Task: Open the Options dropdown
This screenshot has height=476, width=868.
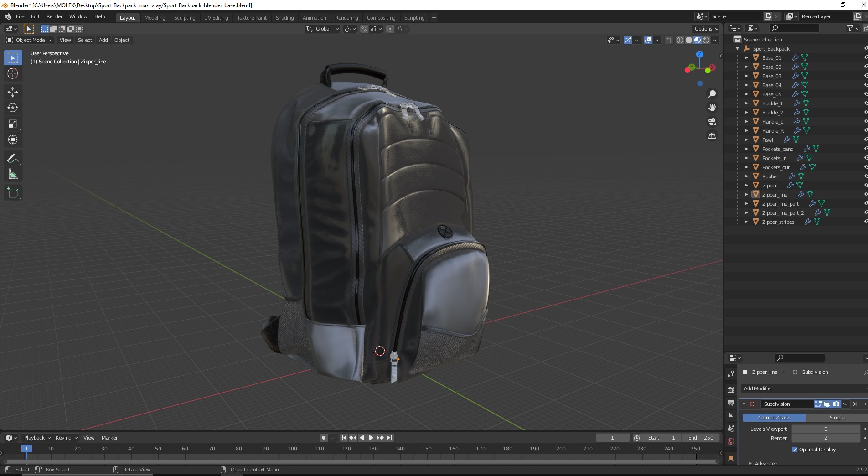Action: tap(706, 29)
